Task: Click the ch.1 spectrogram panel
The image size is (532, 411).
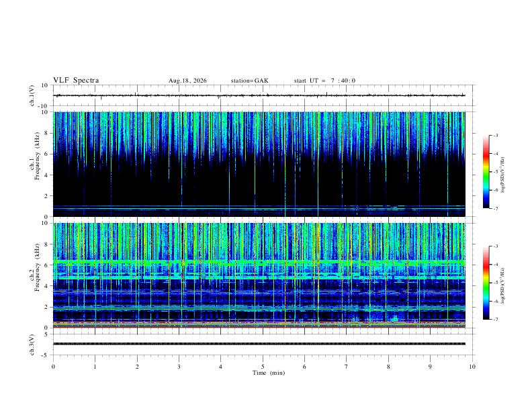Action: coord(259,164)
